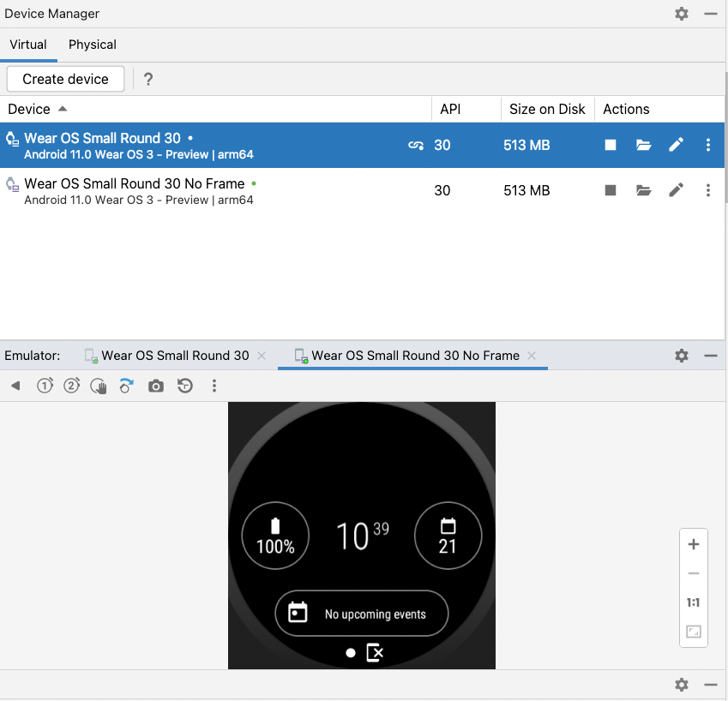
Task: Click the Create device button
Action: click(x=65, y=79)
